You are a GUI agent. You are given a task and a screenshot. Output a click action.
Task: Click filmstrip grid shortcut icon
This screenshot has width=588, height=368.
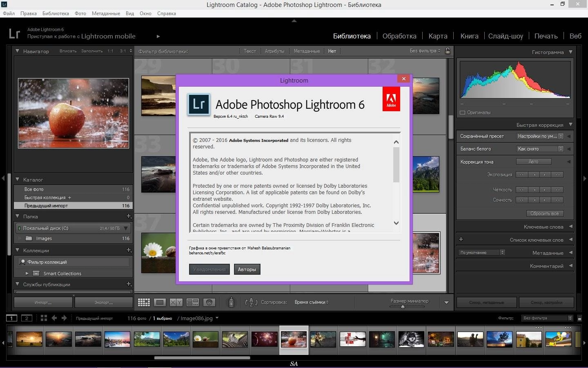coord(44,318)
